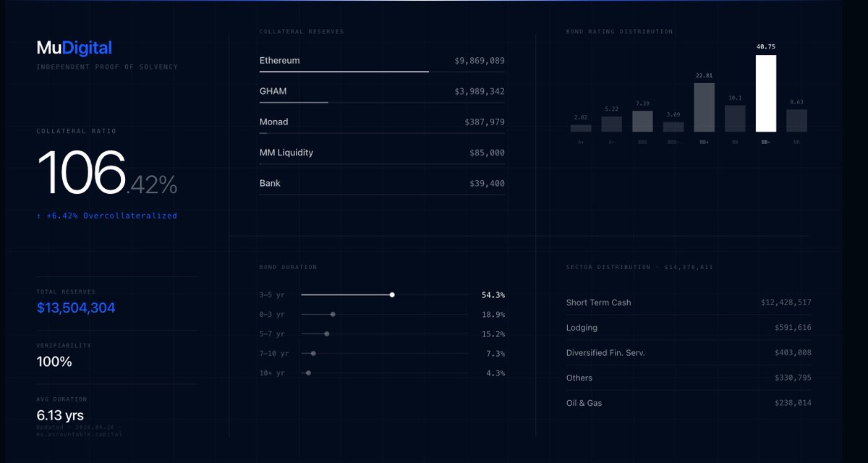Click the BBB bar showing 7.39
The height and width of the screenshot is (463, 868).
pos(642,122)
